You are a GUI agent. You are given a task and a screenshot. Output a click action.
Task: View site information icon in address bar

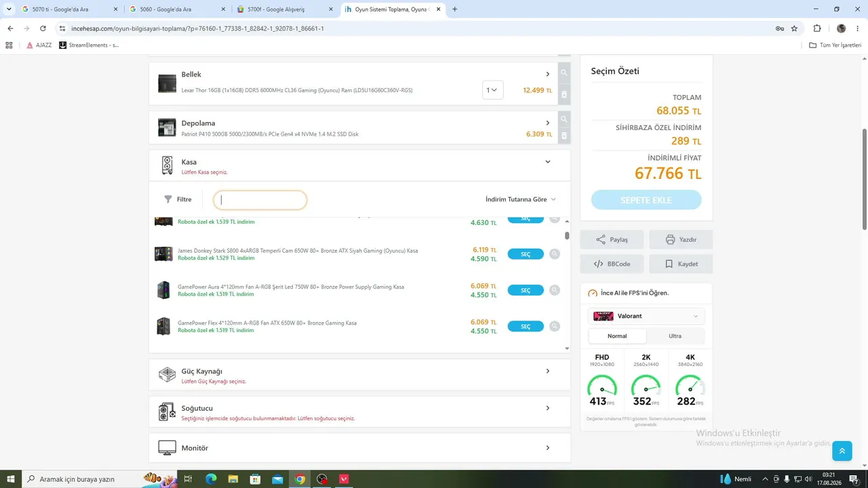pos(62,28)
